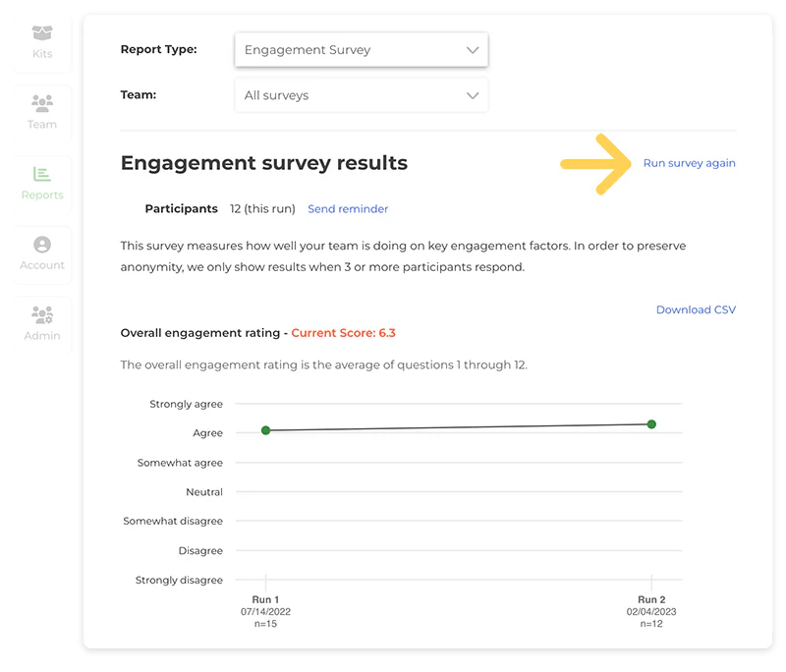Expand the All surveys chevron arrow
The height and width of the screenshot is (672, 786).
(473, 95)
